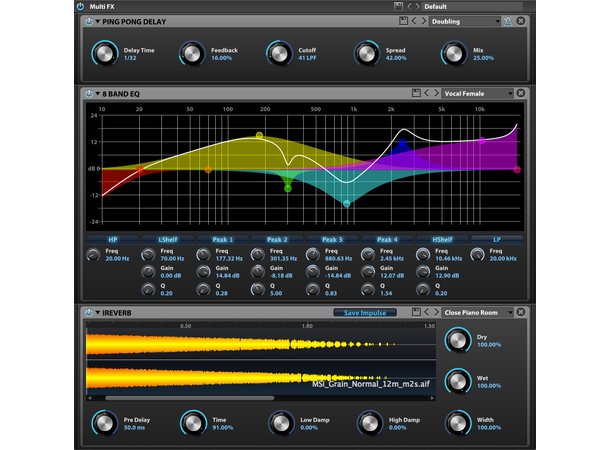Toggle the LP band button

click(497, 239)
